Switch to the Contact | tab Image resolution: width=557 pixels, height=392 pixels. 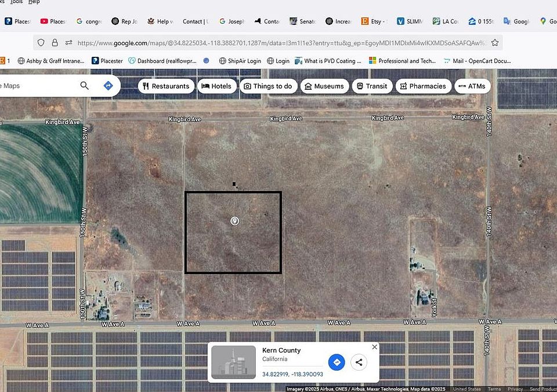click(196, 21)
